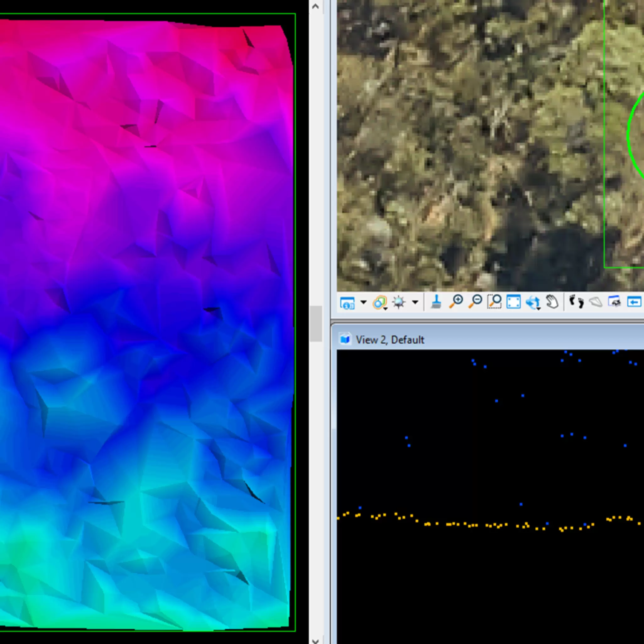
Task: Click the vertical scrollbar thumb
Action: 315,324
